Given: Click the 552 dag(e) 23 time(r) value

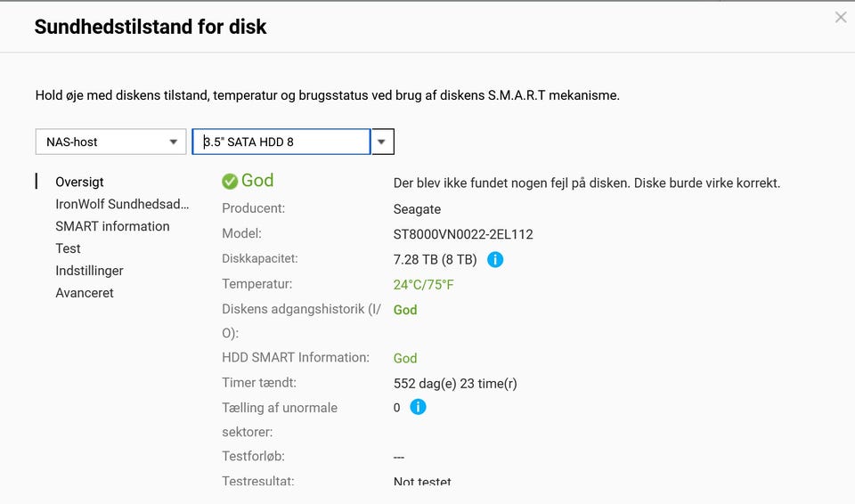Looking at the screenshot, I should click(x=455, y=384).
